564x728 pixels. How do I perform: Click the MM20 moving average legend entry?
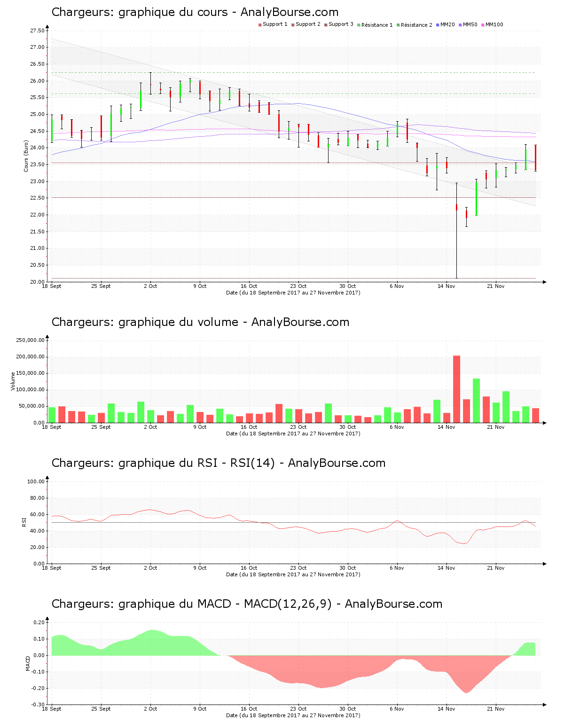coord(446,24)
